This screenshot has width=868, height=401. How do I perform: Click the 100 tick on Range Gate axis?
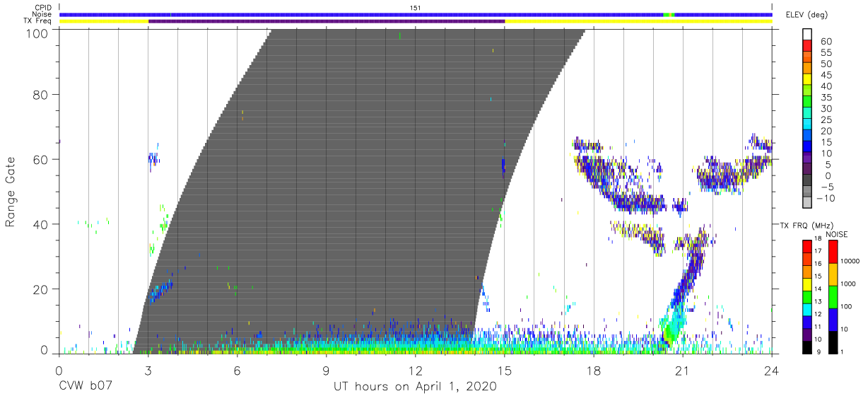[37, 33]
